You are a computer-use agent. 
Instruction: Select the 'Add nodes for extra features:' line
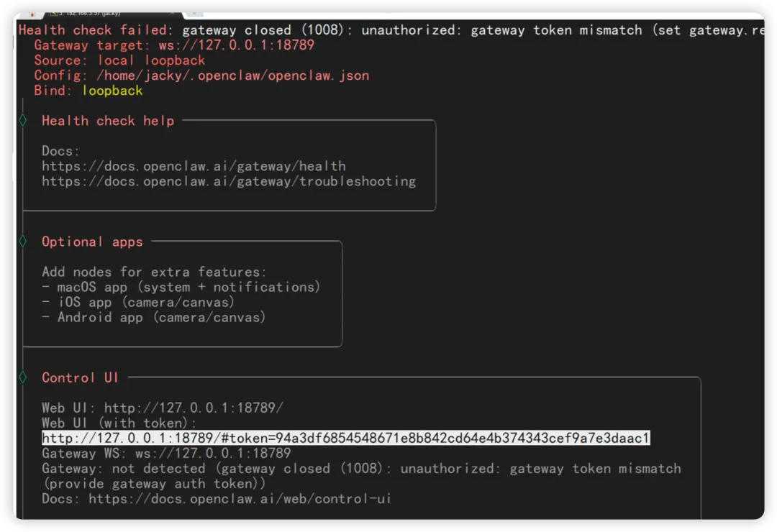[154, 272]
